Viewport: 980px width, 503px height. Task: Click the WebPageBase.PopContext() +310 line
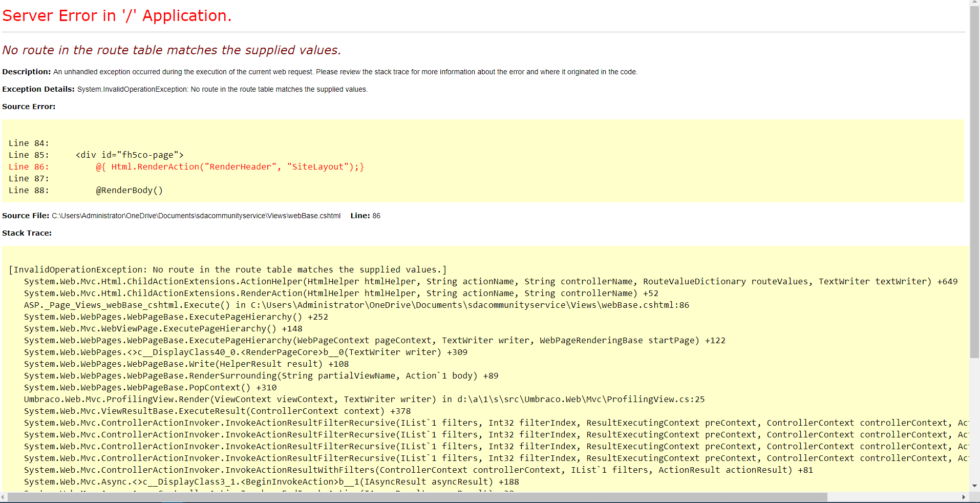tap(151, 388)
